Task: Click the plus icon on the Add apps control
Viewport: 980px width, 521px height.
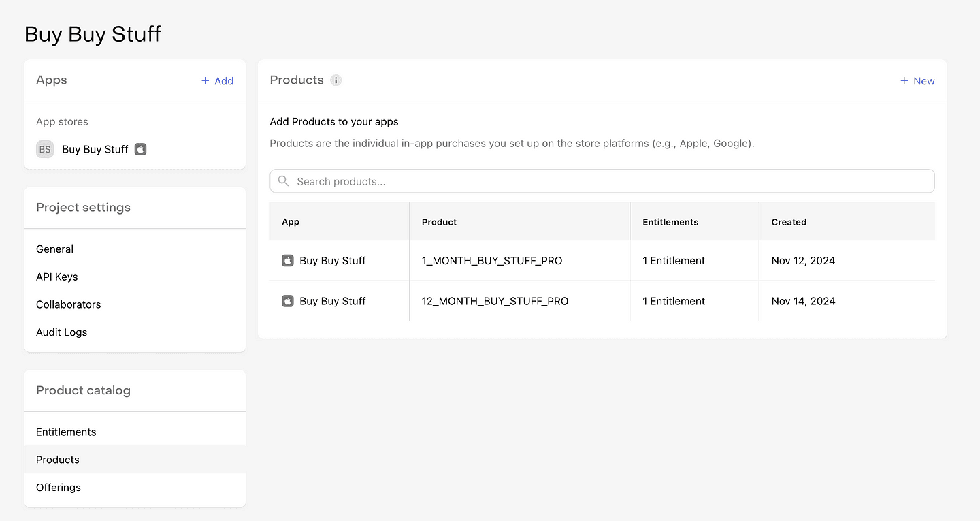Action: (204, 80)
